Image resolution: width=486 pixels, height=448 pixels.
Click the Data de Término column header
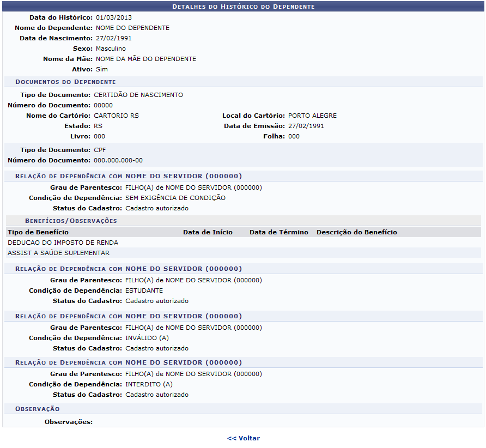(x=278, y=232)
